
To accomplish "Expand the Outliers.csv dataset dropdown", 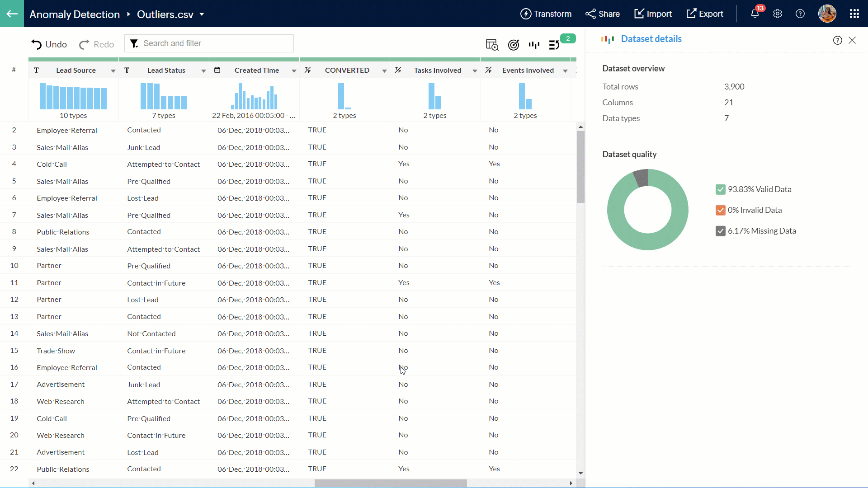I will (x=202, y=14).
